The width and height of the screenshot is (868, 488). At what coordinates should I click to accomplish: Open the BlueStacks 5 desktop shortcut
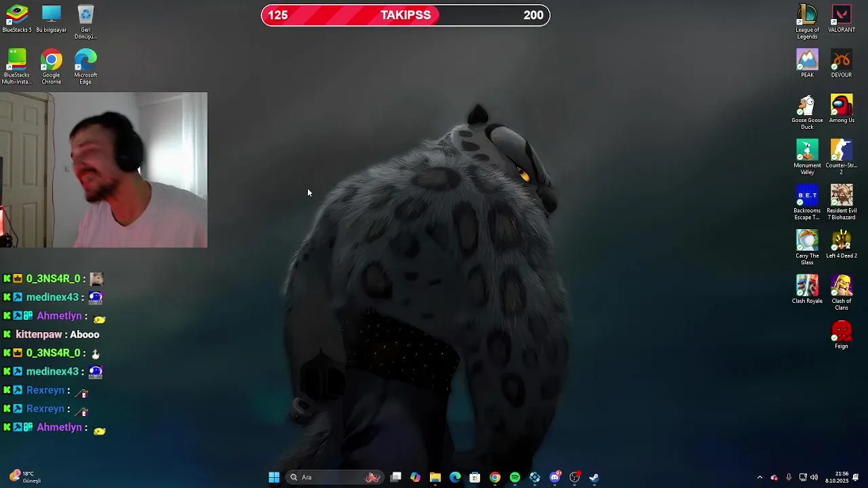17,18
